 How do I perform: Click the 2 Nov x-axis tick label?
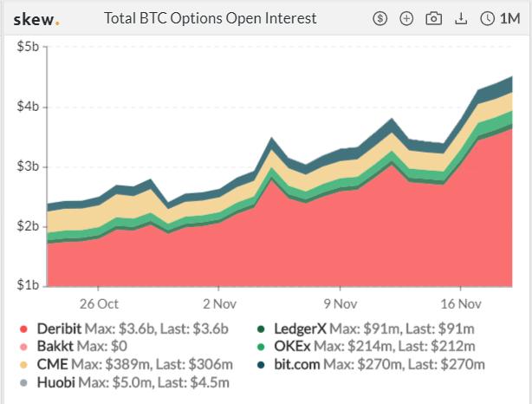[x=219, y=303]
